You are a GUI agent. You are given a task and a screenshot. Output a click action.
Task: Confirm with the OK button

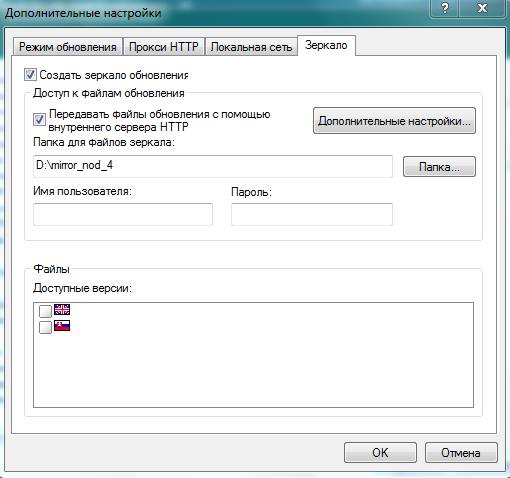[x=380, y=452]
